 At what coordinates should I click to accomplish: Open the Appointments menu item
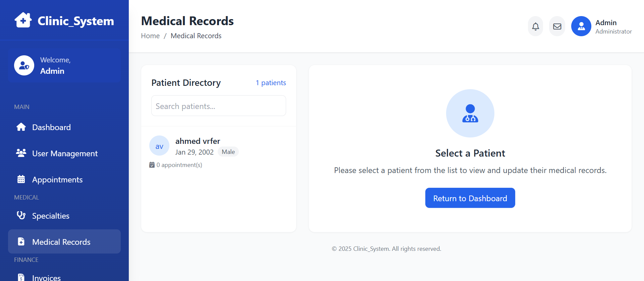pyautogui.click(x=57, y=180)
